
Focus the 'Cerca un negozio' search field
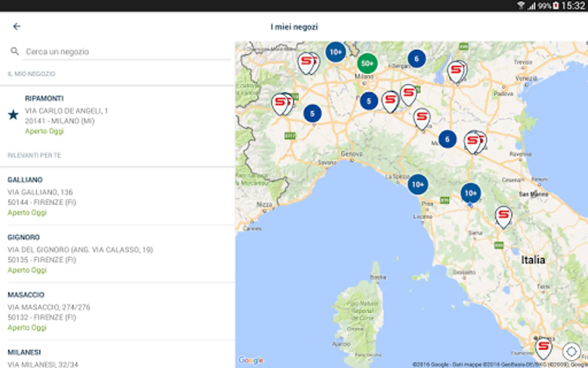(x=127, y=52)
